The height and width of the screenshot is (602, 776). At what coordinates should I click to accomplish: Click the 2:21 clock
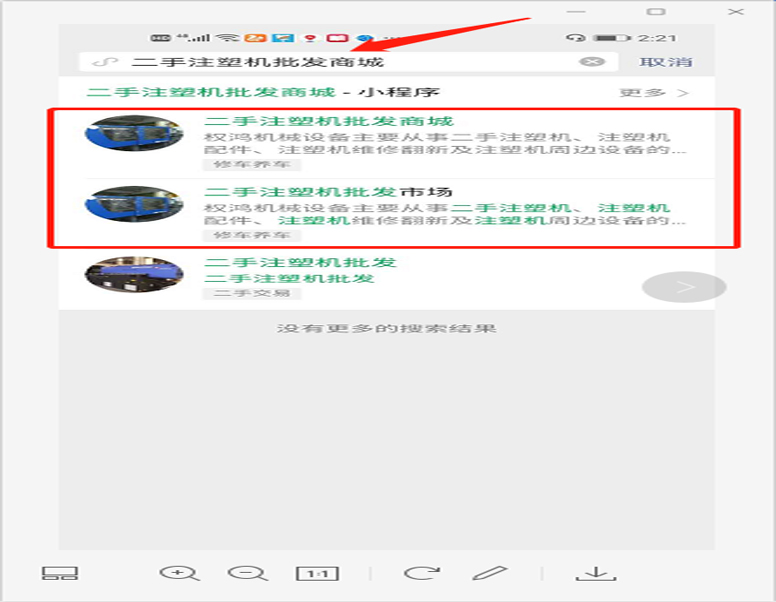point(656,38)
